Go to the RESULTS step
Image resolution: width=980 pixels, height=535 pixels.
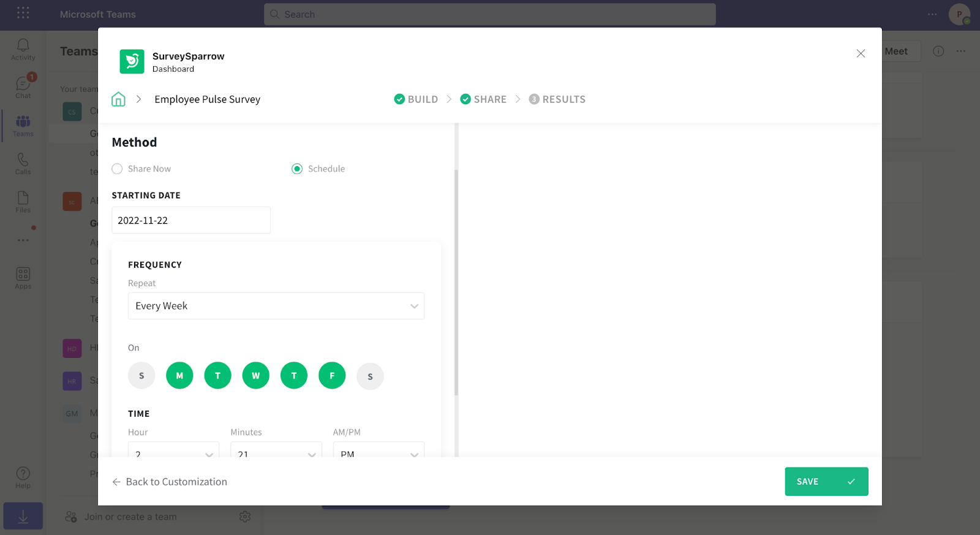557,99
